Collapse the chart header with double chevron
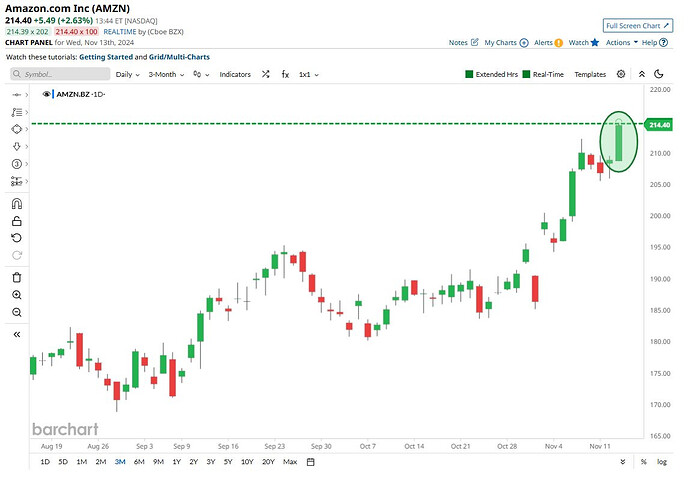The image size is (690, 481). tap(642, 74)
